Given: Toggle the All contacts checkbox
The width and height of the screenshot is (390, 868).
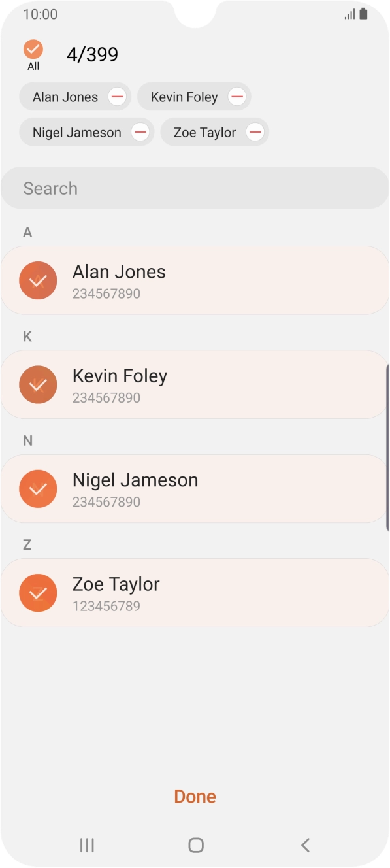Looking at the screenshot, I should tap(33, 50).
